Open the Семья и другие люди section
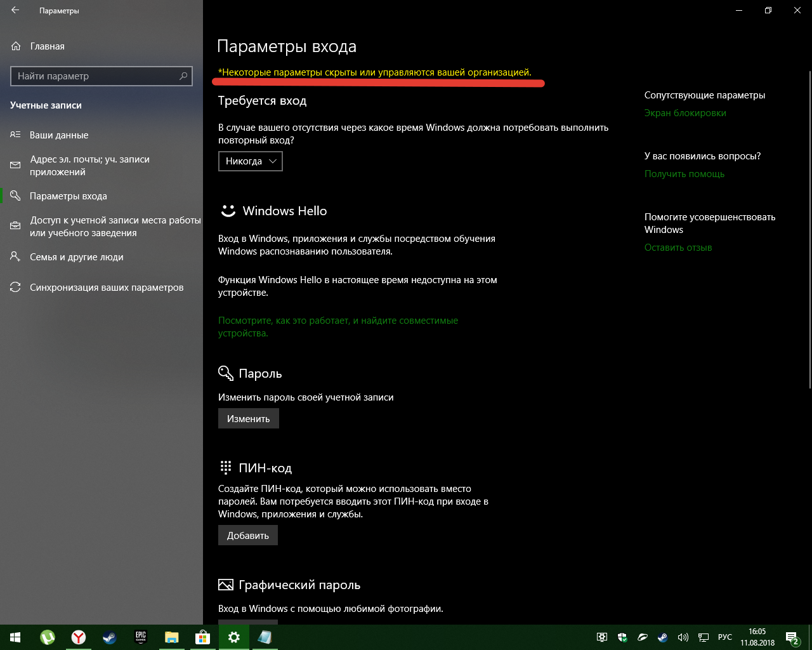Image resolution: width=812 pixels, height=650 pixels. coord(101,257)
